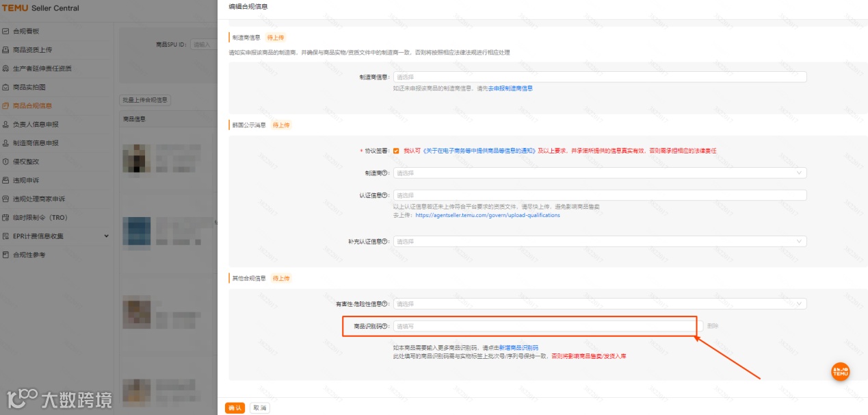The width and height of the screenshot is (868, 415).
Task: Click the 商品实拍图 sidebar icon
Action: 5,87
